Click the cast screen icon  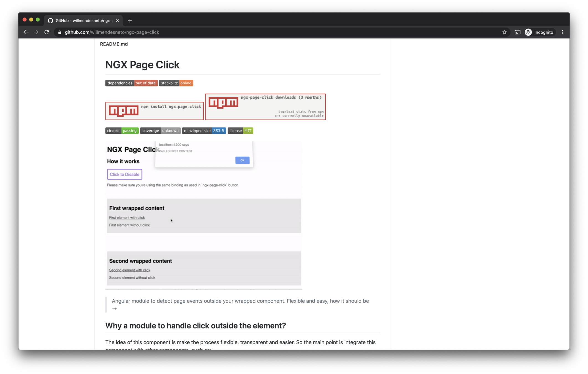pyautogui.click(x=517, y=32)
